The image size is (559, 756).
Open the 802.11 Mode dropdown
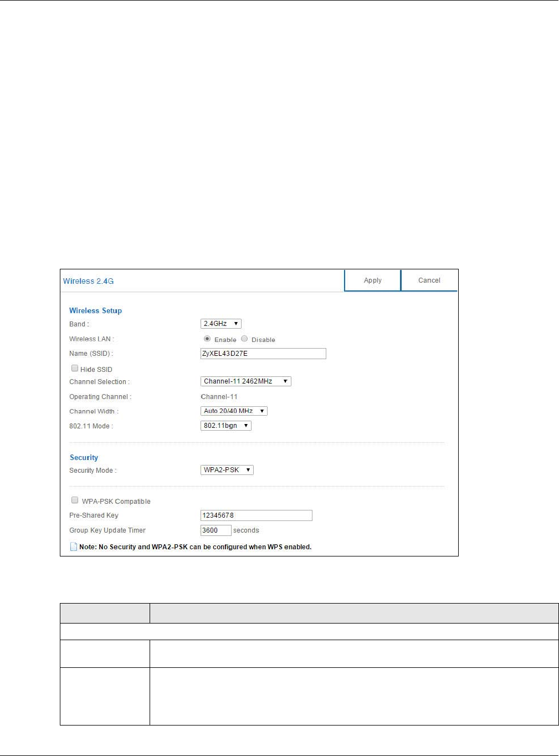(225, 426)
